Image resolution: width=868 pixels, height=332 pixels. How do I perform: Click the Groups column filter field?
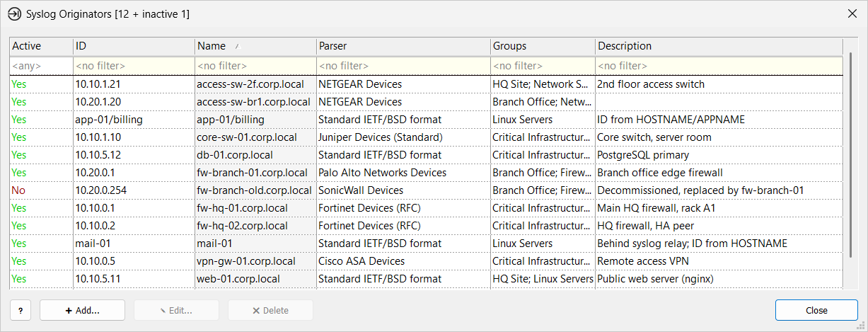tap(543, 66)
